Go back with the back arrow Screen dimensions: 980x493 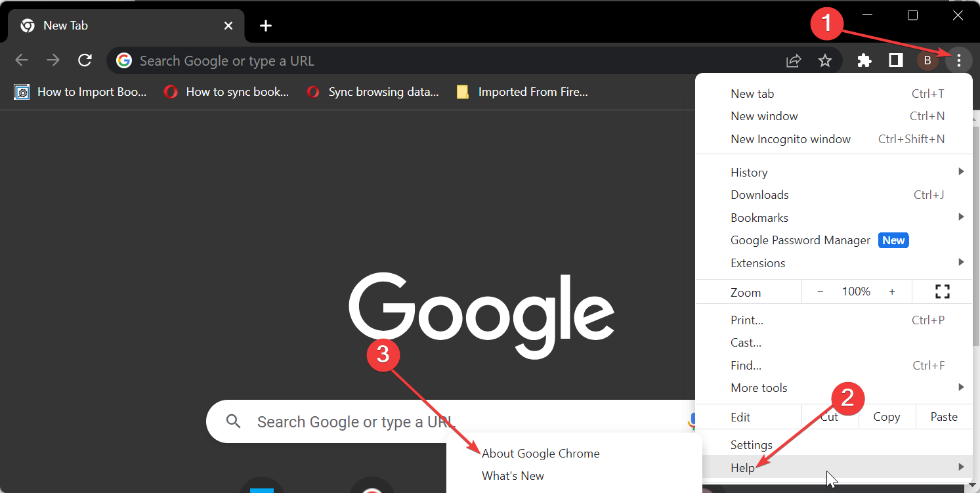22,60
